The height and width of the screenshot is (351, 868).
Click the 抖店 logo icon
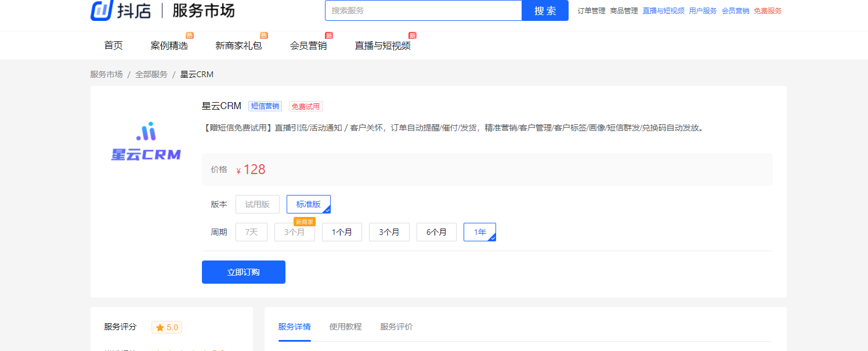101,10
